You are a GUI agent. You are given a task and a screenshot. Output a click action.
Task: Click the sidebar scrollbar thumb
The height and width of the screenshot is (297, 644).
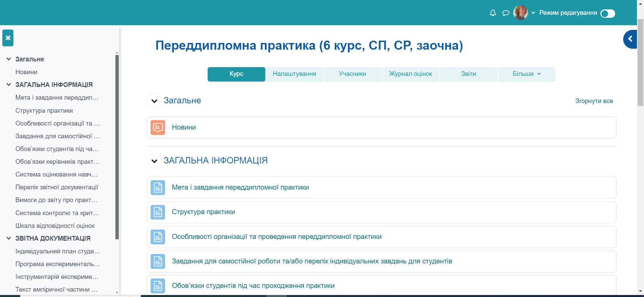[x=117, y=147]
